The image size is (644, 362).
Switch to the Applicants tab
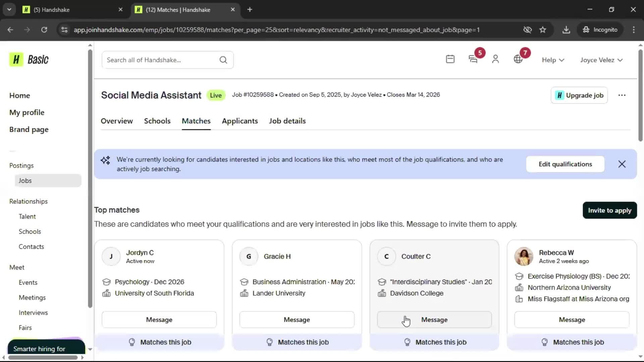click(239, 121)
